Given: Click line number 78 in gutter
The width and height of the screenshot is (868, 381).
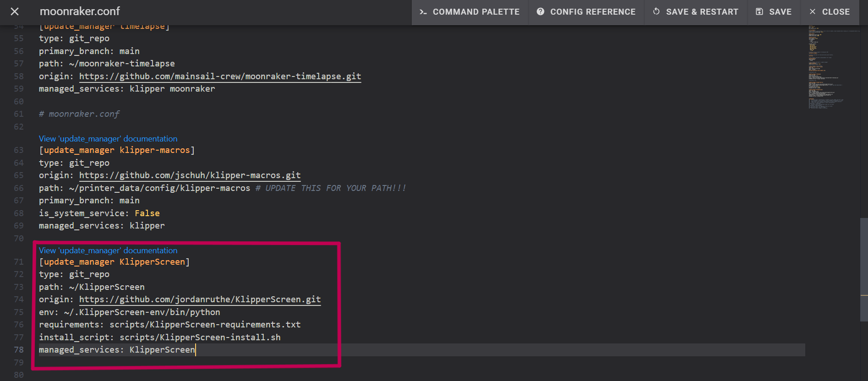Looking at the screenshot, I should pos(19,350).
